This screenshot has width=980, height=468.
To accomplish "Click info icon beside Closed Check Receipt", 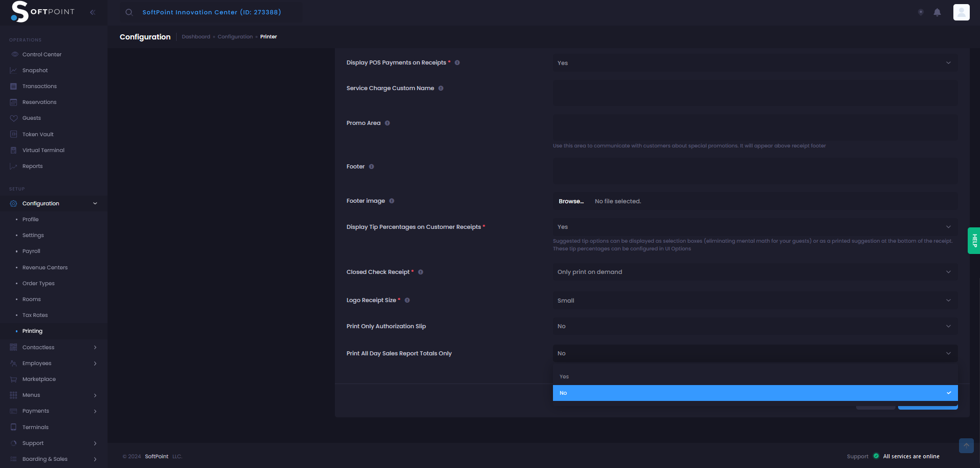I will click(x=420, y=272).
